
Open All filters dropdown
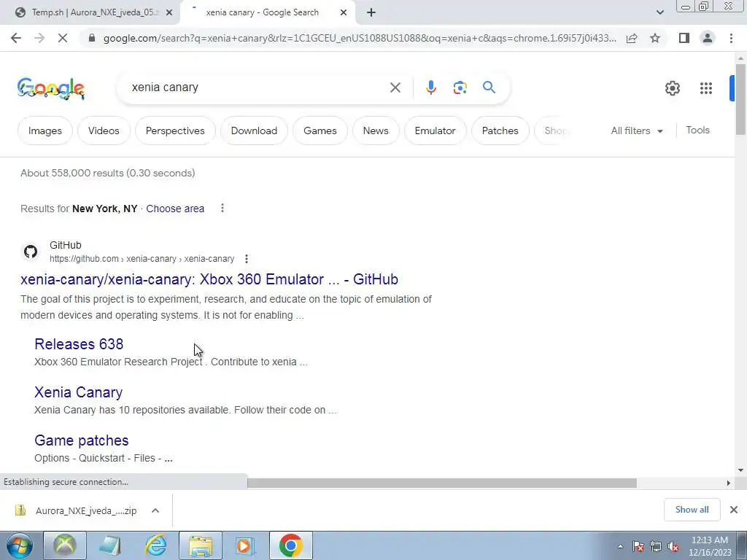[637, 131]
